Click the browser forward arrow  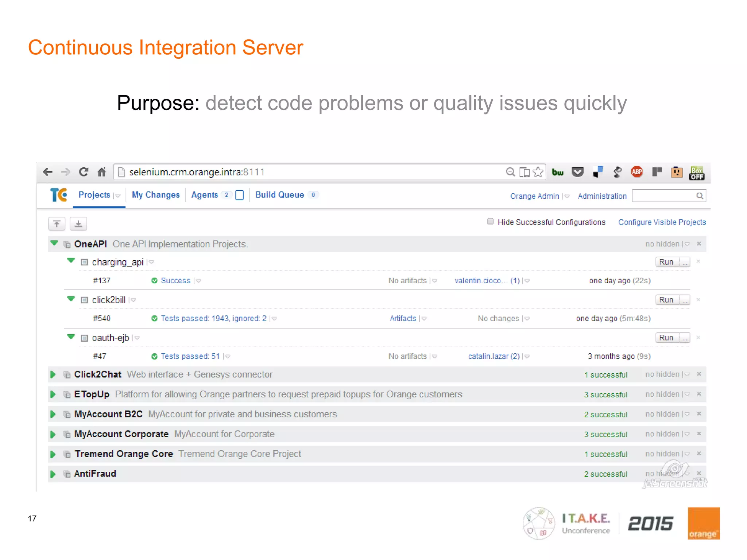coord(66,172)
